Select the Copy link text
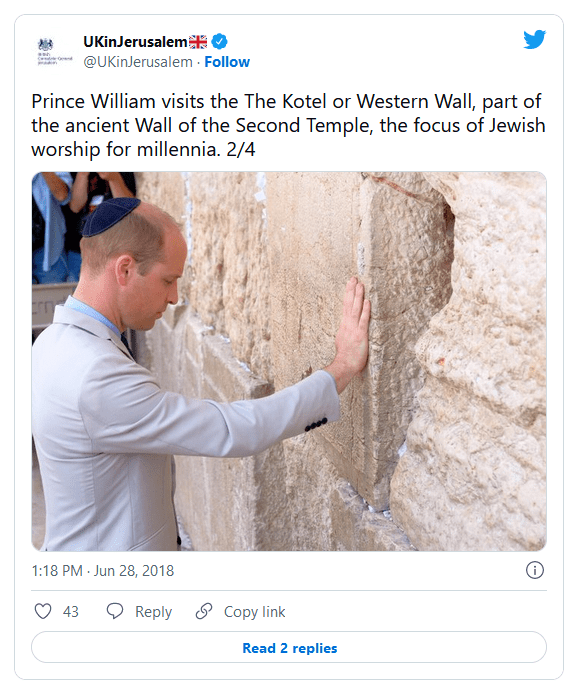 [x=255, y=612]
